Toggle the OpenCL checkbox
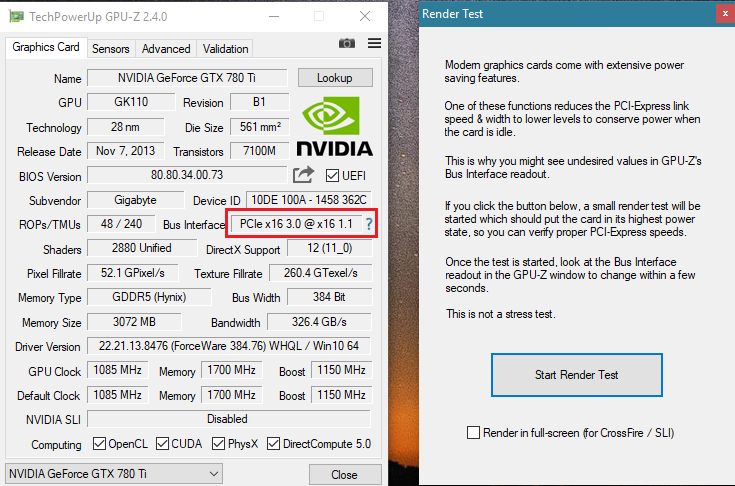The image size is (735, 486). 99,443
